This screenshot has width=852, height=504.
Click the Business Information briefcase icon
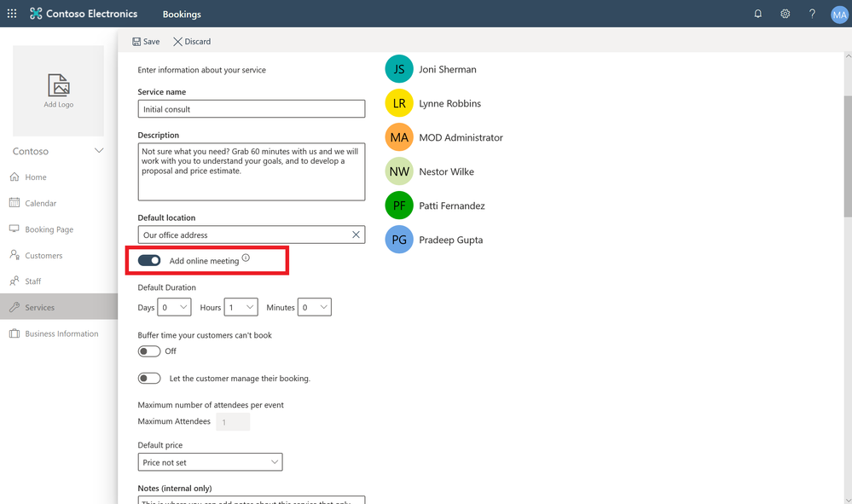14,333
